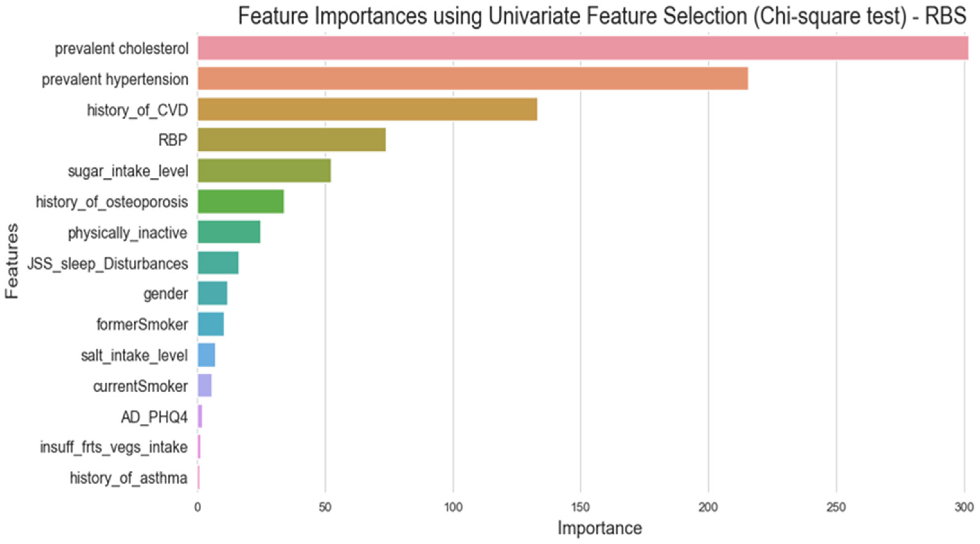Click the pink prevalent cholesterol bar
Screen dimensions: 980x544
coord(582,48)
